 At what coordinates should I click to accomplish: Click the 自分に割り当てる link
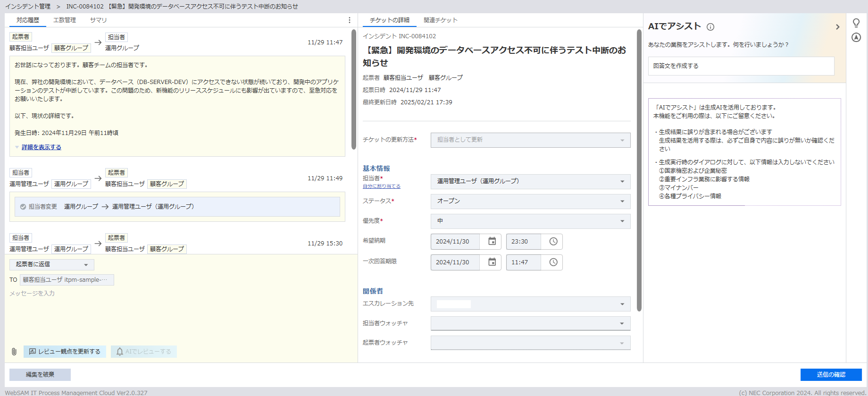(x=381, y=186)
